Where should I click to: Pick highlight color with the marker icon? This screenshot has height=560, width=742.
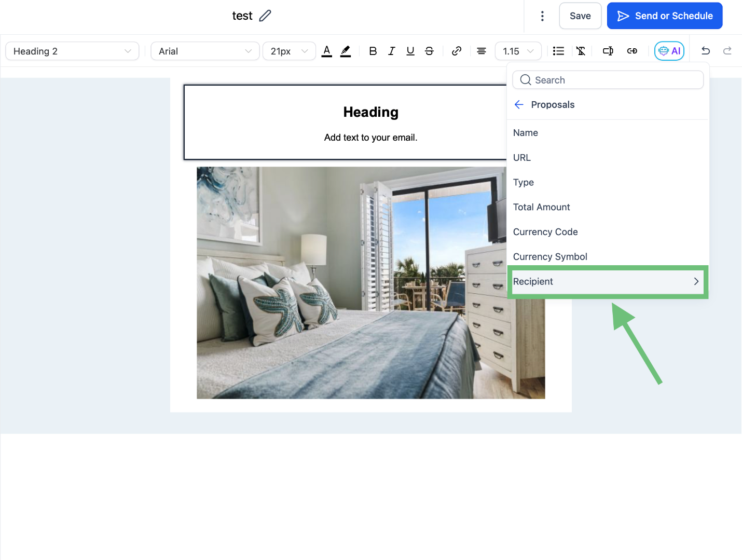pyautogui.click(x=346, y=51)
